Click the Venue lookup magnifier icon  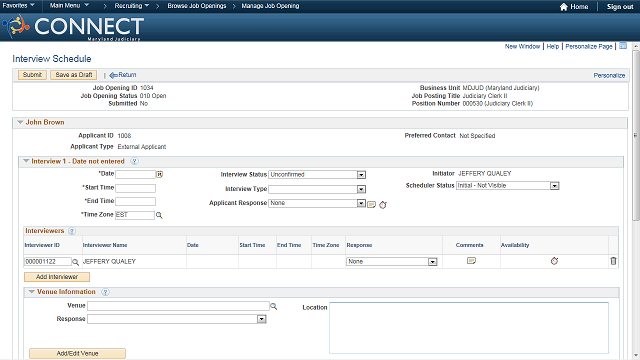(x=274, y=306)
